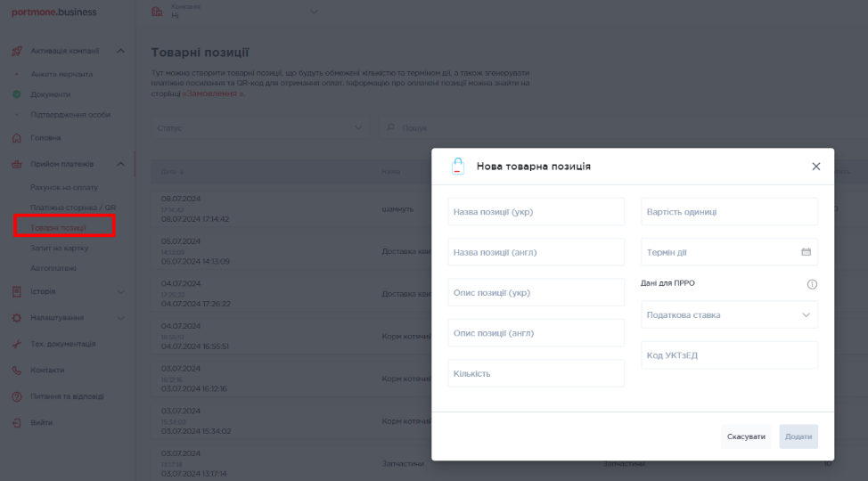Focus the Назва позиції (англ) field
Screen dimensions: 868x481
point(536,252)
